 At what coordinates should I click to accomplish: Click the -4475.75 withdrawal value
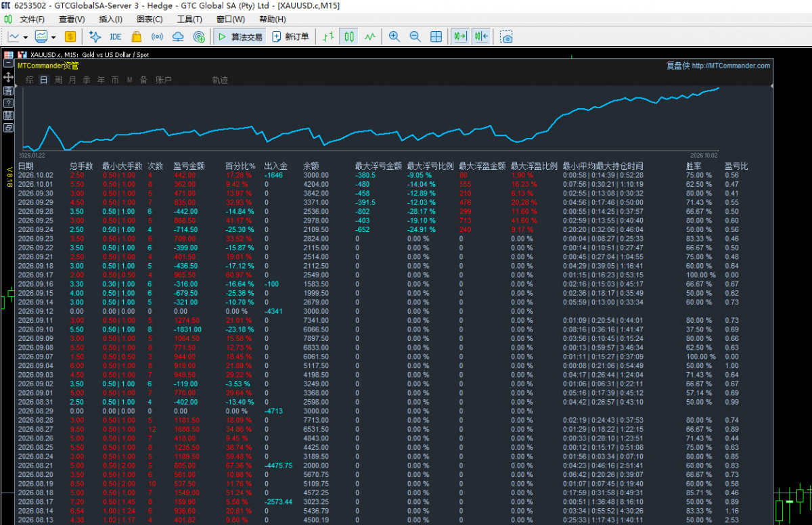click(277, 465)
